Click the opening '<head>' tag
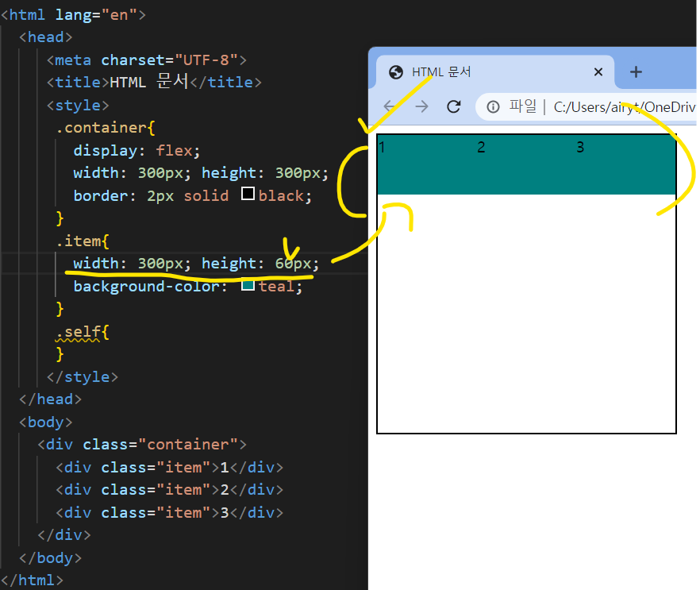This screenshot has height=590, width=700. click(x=45, y=37)
